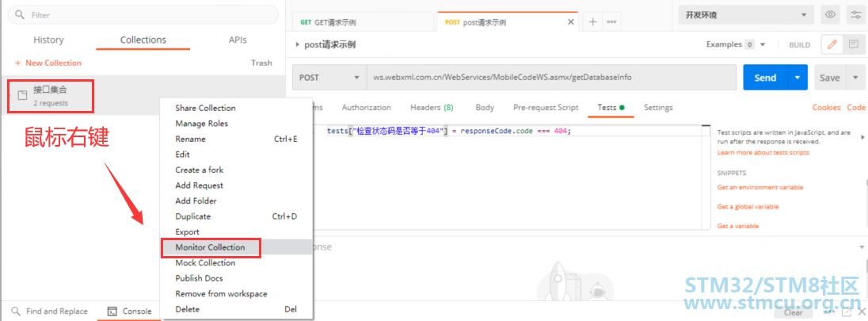Open the request Settings tab
This screenshot has width=868, height=321.
658,108
